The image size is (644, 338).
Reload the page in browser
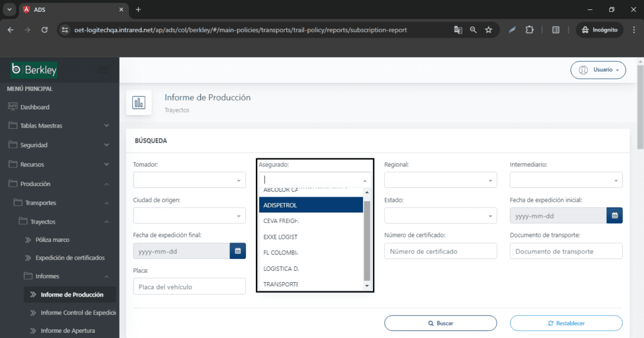pyautogui.click(x=45, y=30)
